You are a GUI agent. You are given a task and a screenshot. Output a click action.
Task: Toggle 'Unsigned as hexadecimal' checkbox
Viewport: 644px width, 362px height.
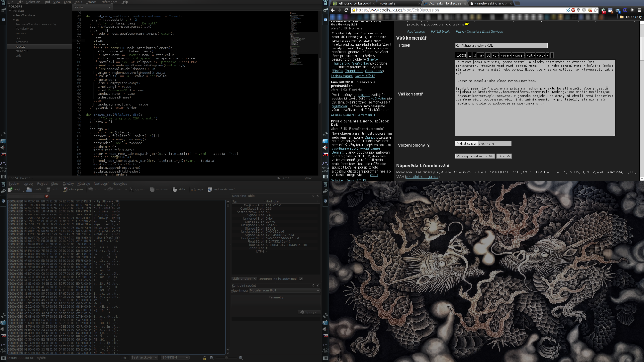coord(300,278)
